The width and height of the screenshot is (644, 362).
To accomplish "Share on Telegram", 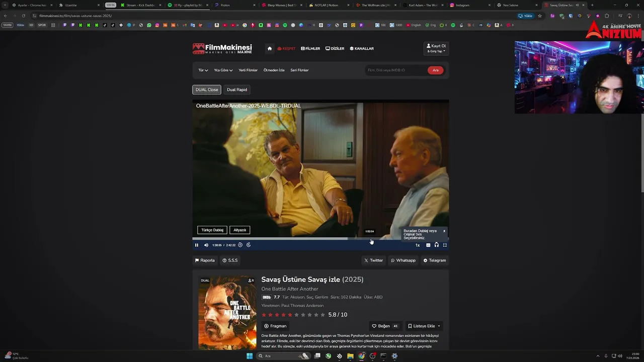I will pyautogui.click(x=435, y=260).
